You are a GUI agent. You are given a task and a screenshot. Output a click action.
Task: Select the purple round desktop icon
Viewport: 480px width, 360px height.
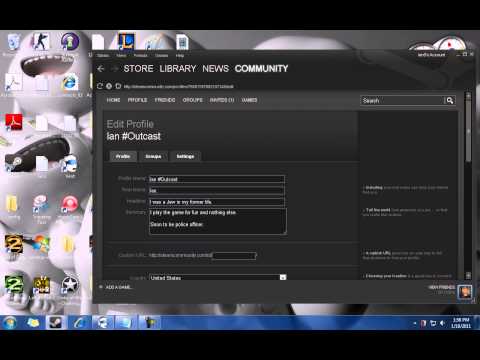pyautogui.click(x=70, y=42)
